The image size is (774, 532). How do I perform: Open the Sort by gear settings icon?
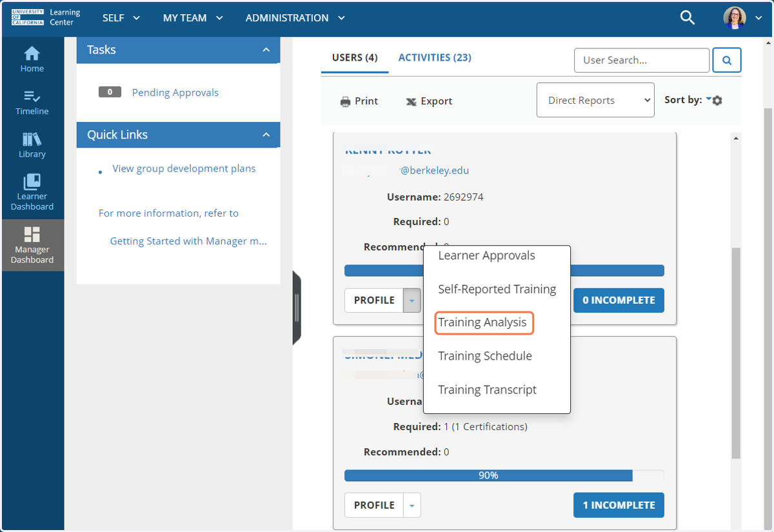coord(717,101)
